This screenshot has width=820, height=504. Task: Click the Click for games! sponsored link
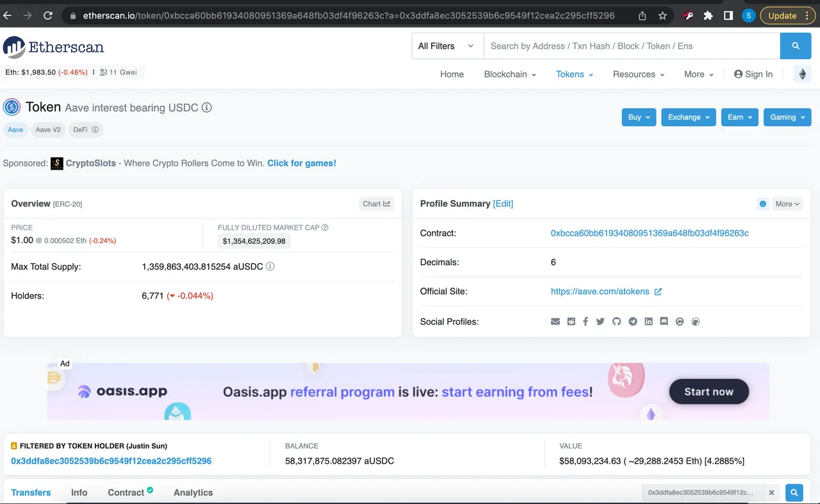click(x=302, y=163)
